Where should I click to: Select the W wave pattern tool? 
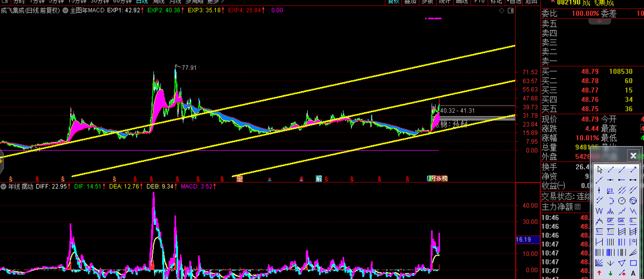click(x=599, y=211)
